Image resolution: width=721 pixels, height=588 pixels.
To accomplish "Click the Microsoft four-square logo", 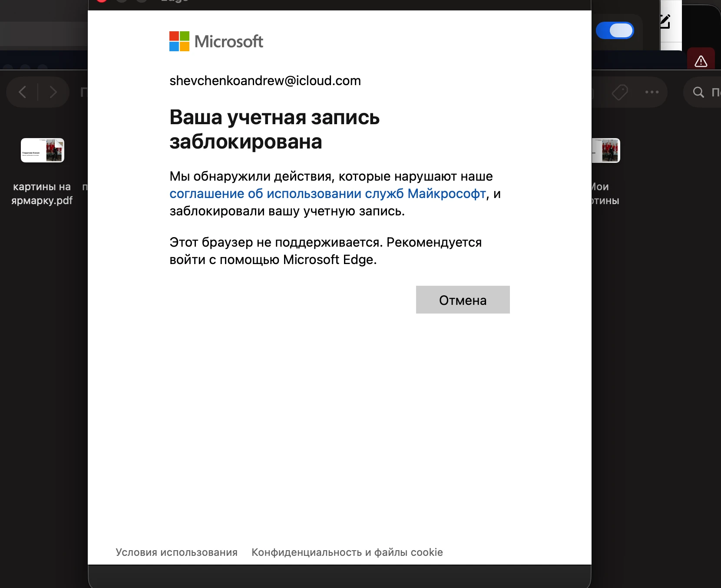I will [x=179, y=41].
